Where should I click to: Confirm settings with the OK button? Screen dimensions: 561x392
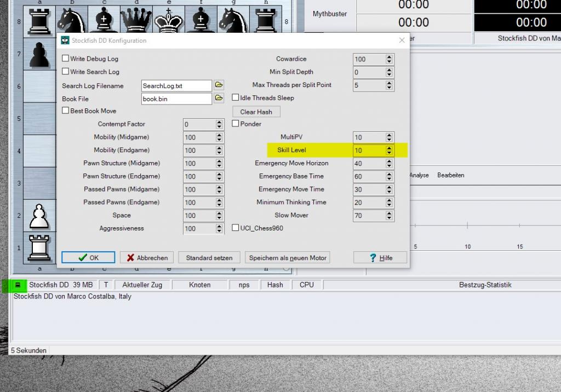tap(88, 257)
